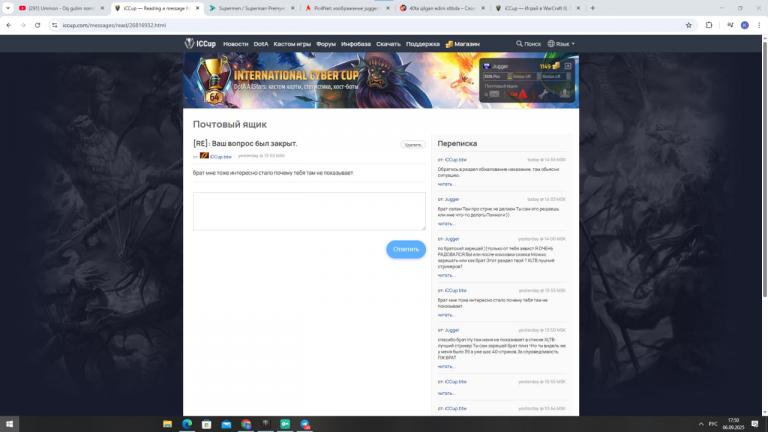Switch to Google Chrome on the taskbar
The height and width of the screenshot is (432, 768).
(x=246, y=424)
